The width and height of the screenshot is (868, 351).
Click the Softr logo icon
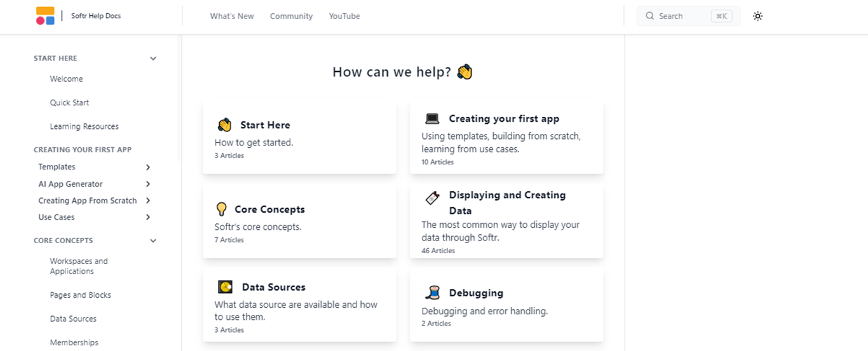pos(45,16)
